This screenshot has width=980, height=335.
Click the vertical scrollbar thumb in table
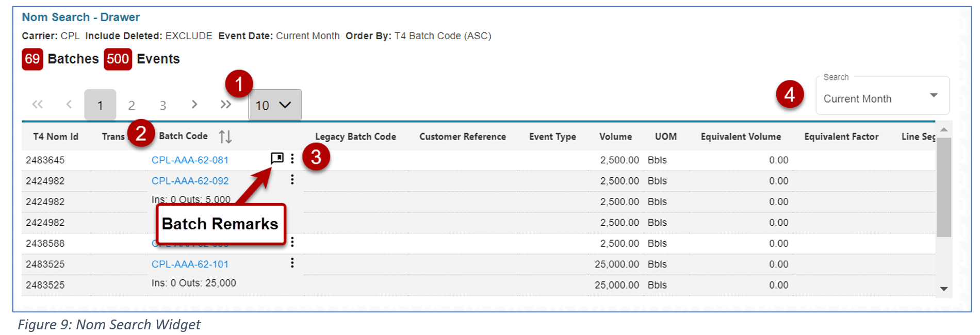943,188
